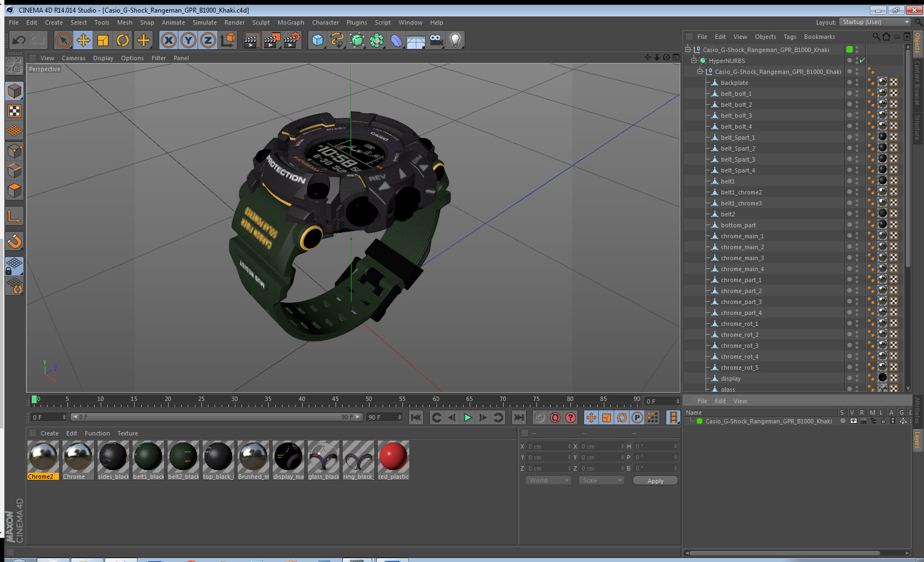The width and height of the screenshot is (924, 562).
Task: Toggle autokeying
Action: (555, 417)
